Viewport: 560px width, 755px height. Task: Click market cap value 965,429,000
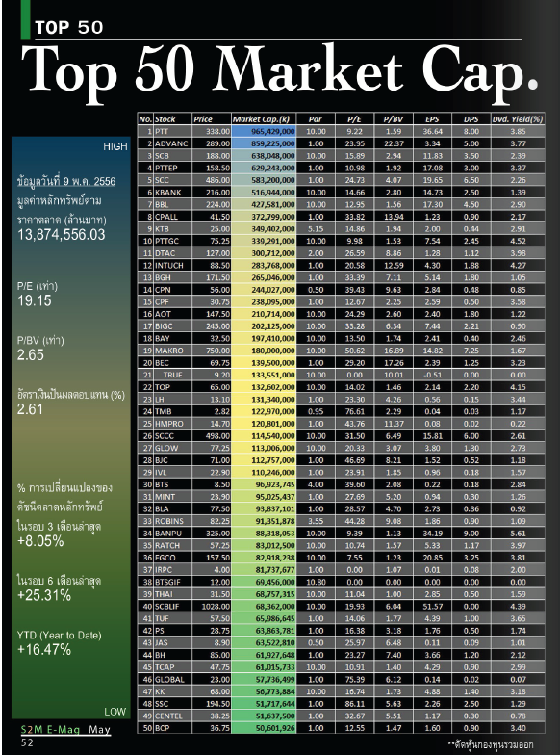point(264,131)
